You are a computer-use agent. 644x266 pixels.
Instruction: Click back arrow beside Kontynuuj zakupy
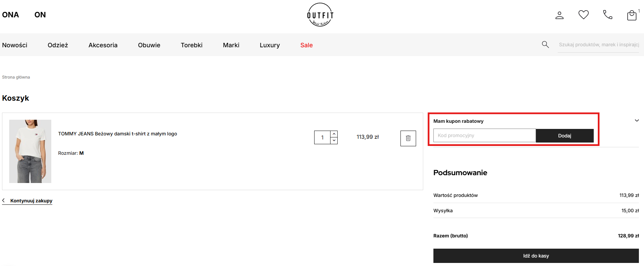click(x=4, y=201)
